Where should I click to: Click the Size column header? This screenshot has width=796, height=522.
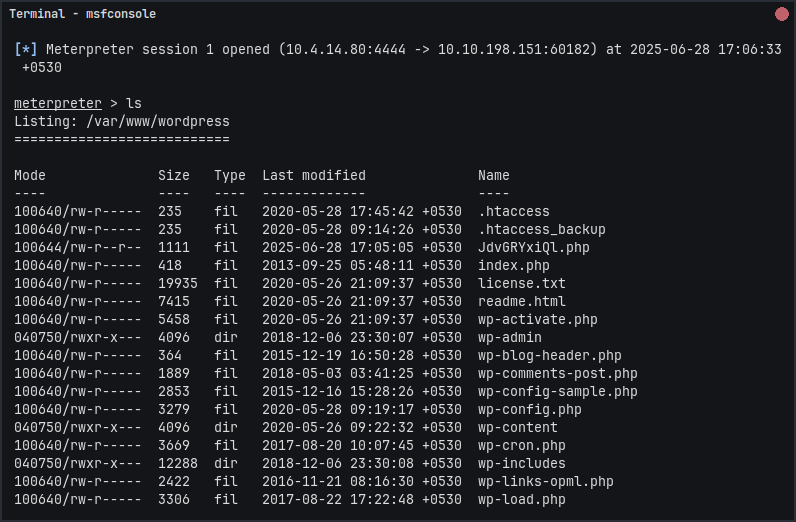click(x=174, y=175)
